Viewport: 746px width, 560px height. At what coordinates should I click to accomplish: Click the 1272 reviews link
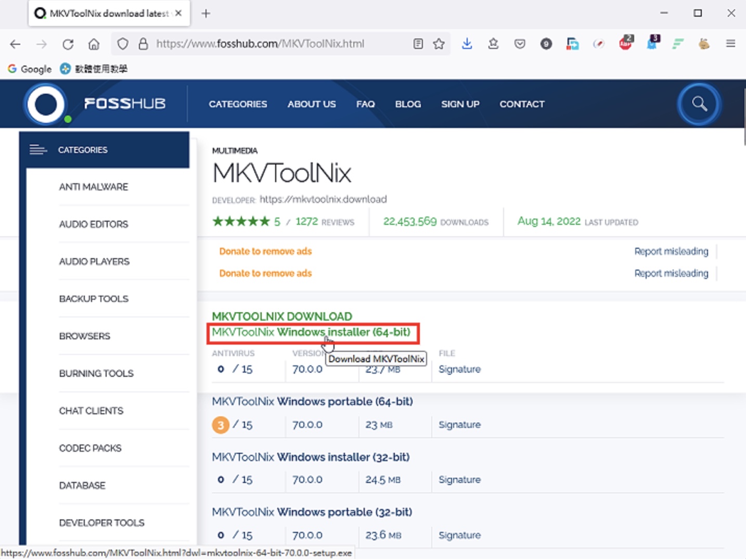coord(325,222)
